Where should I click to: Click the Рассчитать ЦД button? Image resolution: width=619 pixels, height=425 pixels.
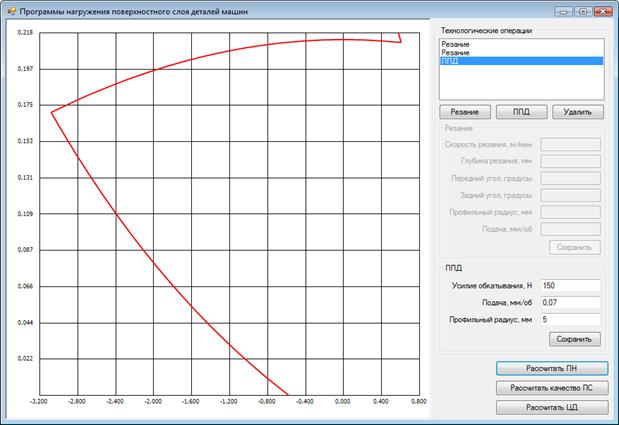click(x=552, y=407)
